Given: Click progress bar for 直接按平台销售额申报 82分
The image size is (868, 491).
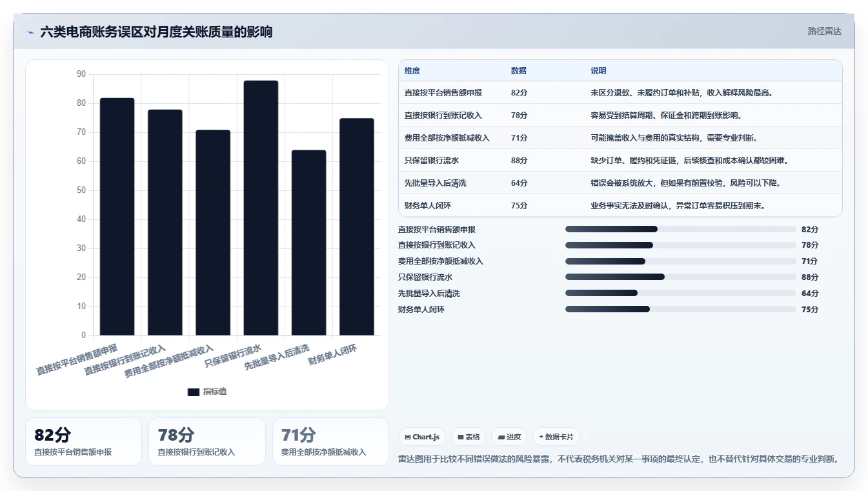Looking at the screenshot, I should tap(680, 229).
